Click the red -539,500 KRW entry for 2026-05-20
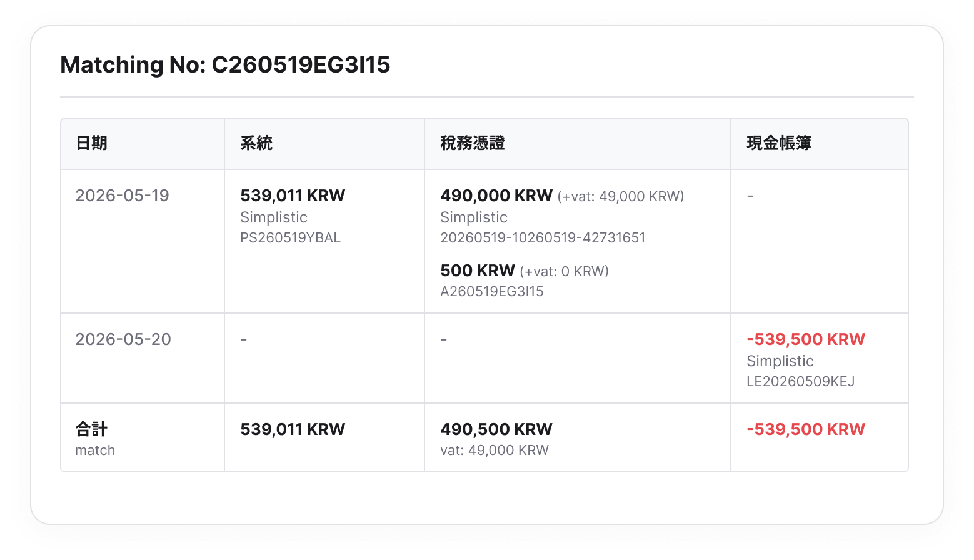Image resolution: width=974 pixels, height=560 pixels. click(x=806, y=339)
